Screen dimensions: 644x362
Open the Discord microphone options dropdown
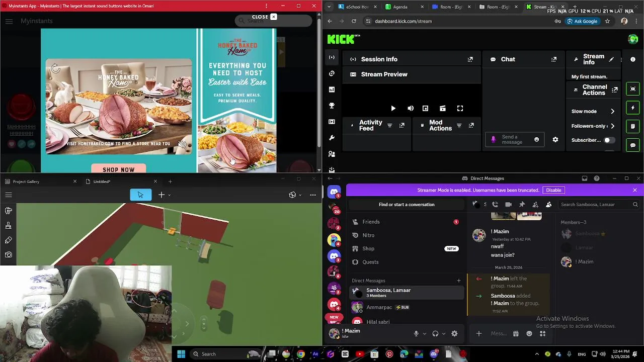424,334
